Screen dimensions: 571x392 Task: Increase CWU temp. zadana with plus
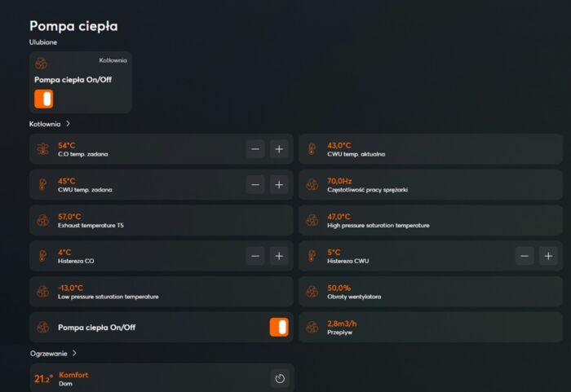279,185
